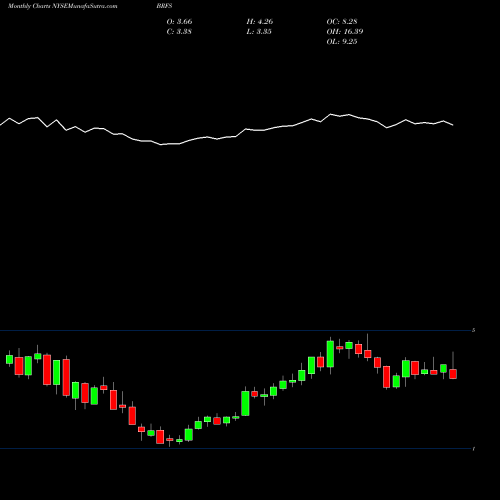Select the 'Monthly Charts NYSEMunafaSutra.com' title text
This screenshot has width=500, height=500.
click(62, 6)
